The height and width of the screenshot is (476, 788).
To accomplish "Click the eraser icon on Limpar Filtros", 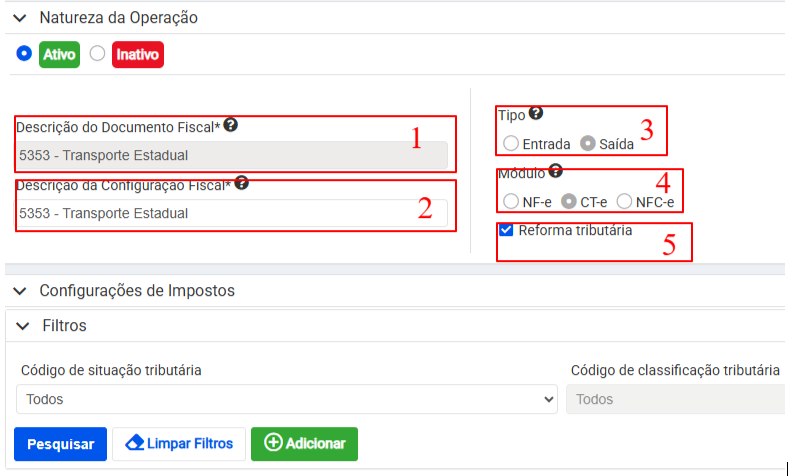I will tap(135, 442).
